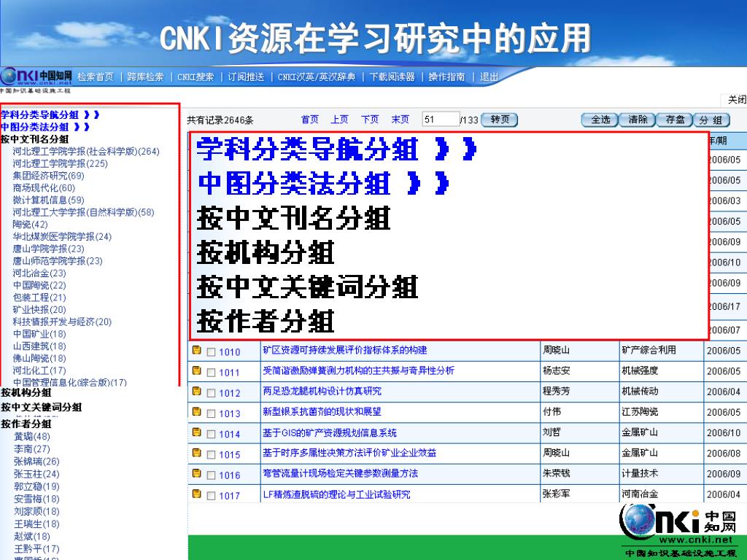Collapse 按作者分组 group in sidebar

tap(26, 424)
